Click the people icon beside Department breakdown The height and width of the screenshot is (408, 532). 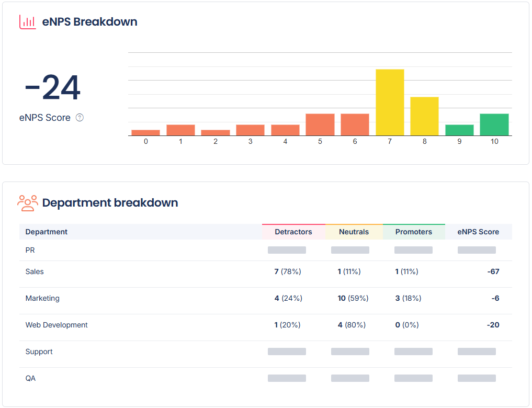pyautogui.click(x=27, y=202)
